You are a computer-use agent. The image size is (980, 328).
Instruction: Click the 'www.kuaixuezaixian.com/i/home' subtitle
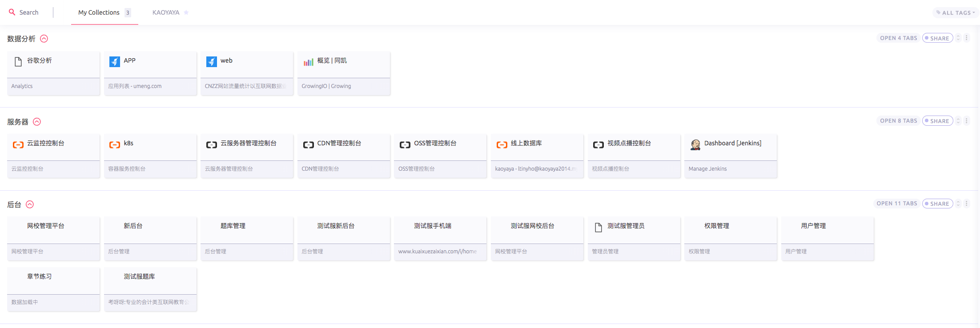[x=438, y=252]
